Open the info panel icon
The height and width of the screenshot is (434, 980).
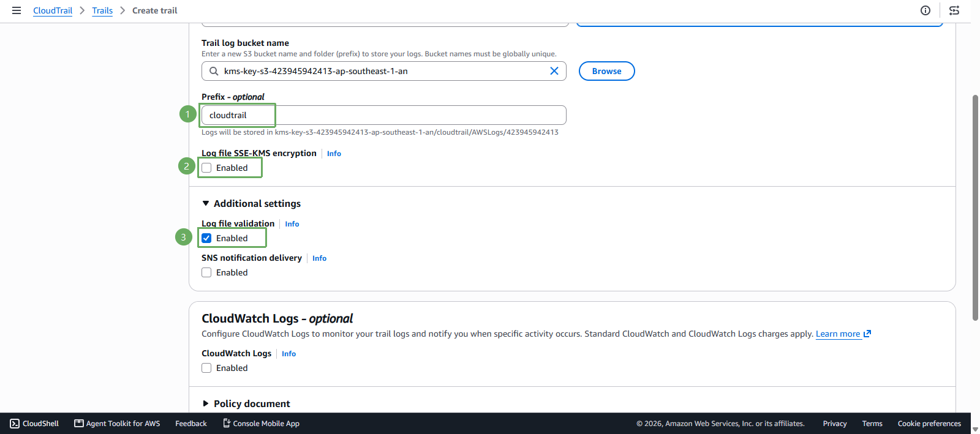[x=925, y=10]
